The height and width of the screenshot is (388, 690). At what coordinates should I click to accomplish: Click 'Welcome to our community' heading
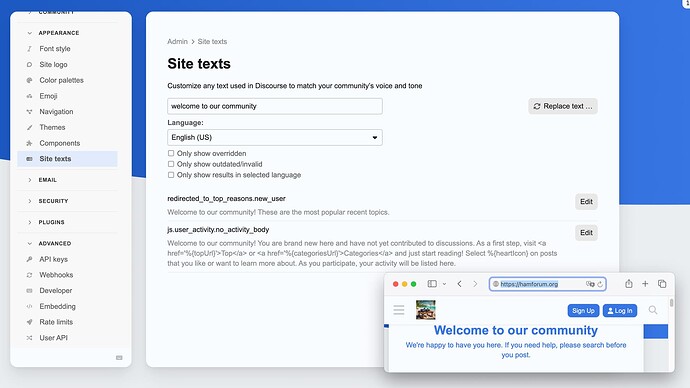[x=516, y=330]
